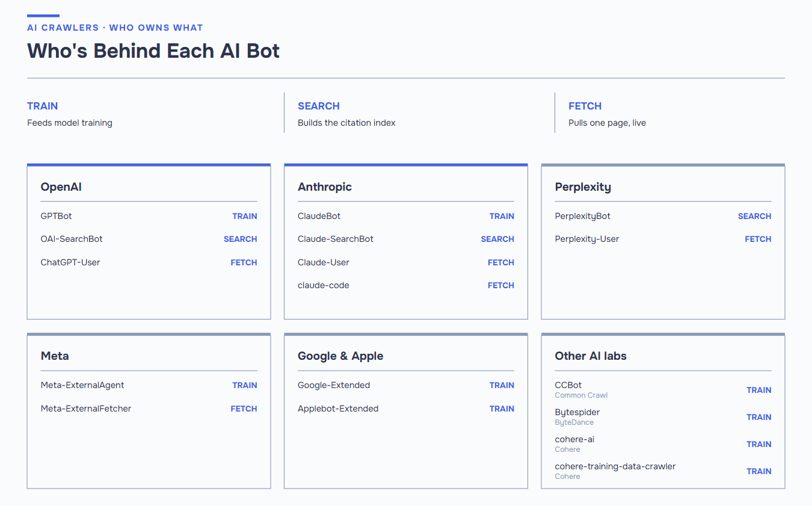This screenshot has height=506, width=812.
Task: Select the Perplexity-User entry
Action: click(587, 239)
